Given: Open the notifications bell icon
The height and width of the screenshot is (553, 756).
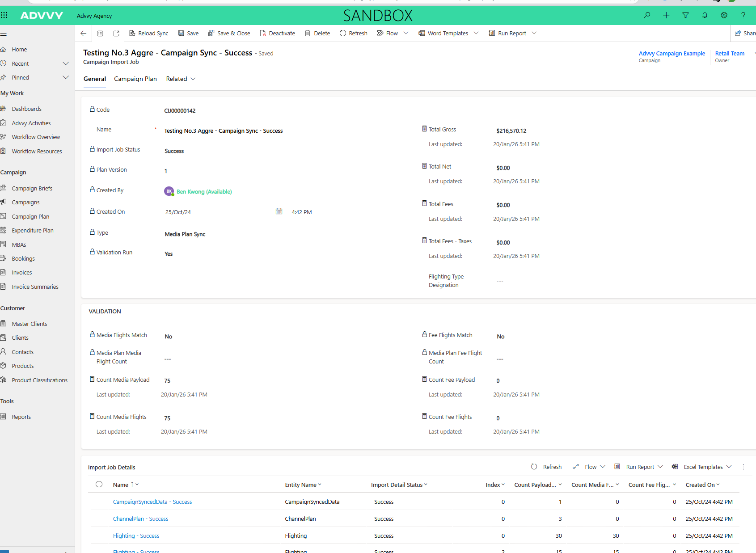Looking at the screenshot, I should 705,15.
